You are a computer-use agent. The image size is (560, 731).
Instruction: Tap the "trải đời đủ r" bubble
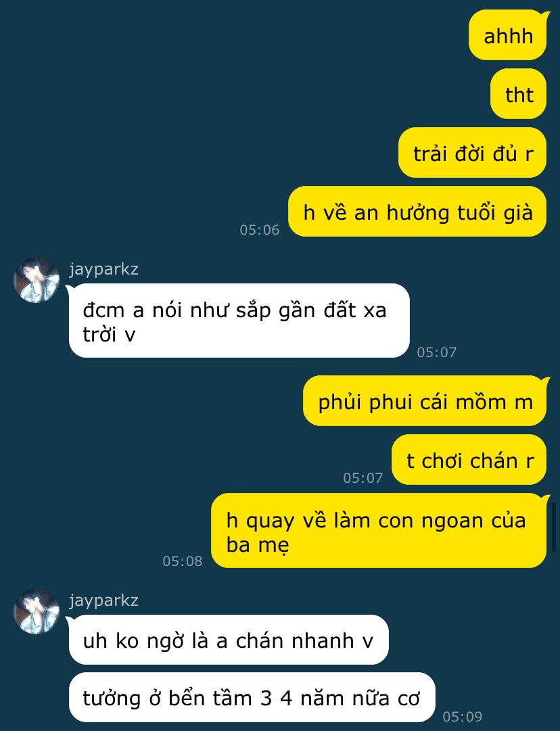[472, 153]
